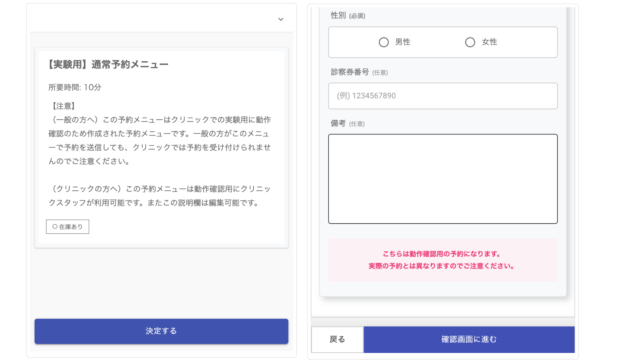Focus the 診察券番号 input field
Screen dimensions: 644x362
click(443, 96)
